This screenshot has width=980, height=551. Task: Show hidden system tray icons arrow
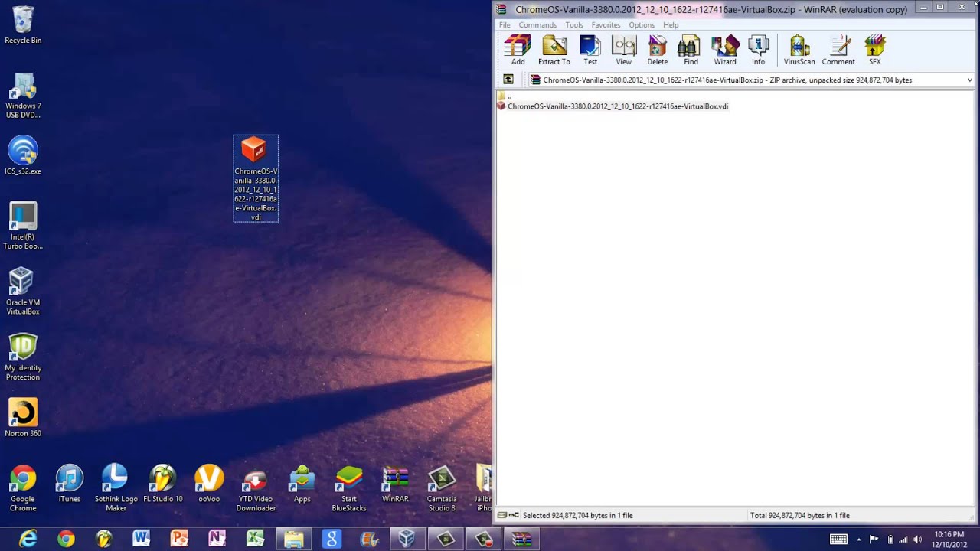click(858, 540)
